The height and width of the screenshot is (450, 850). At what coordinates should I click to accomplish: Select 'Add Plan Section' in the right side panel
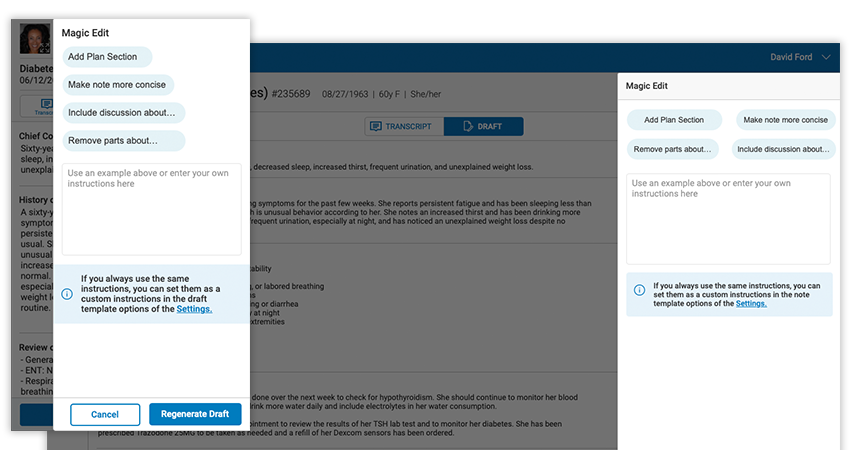674,120
